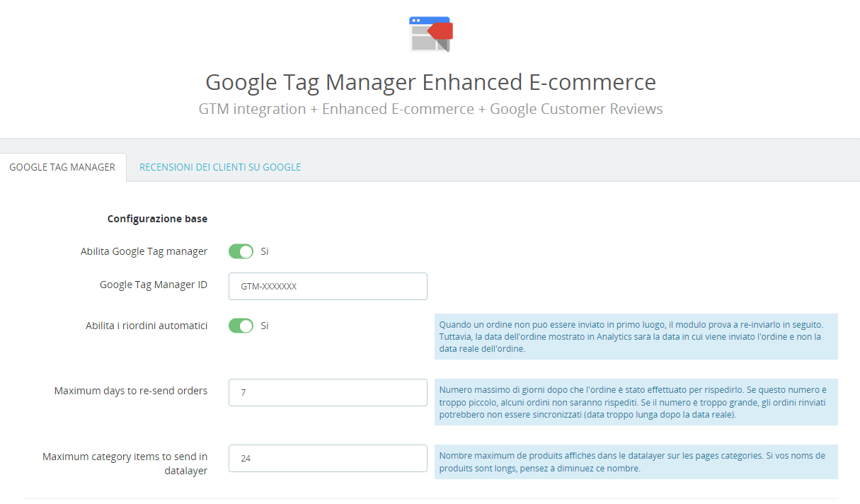The width and height of the screenshot is (860, 504).
Task: Click the Maximum category items to send label
Action: (125, 464)
